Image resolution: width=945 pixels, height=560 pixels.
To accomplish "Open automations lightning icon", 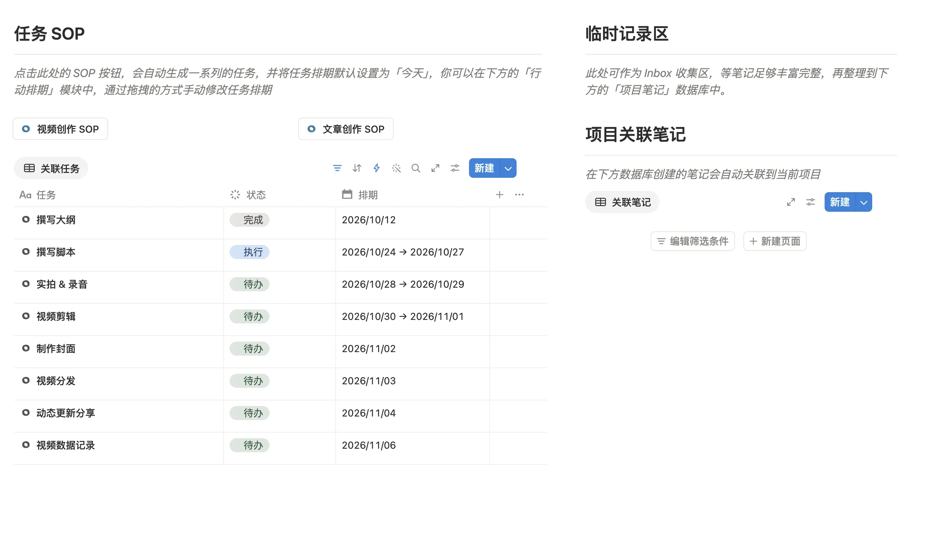I will tap(377, 168).
